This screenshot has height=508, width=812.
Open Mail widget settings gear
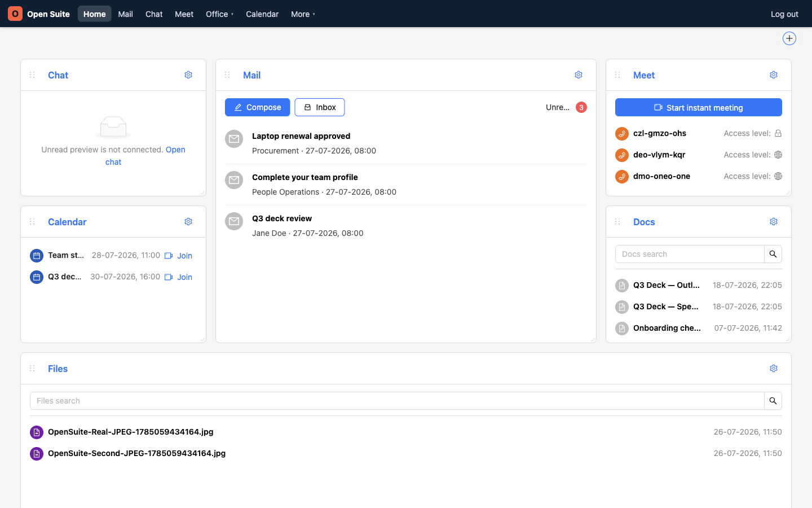579,75
